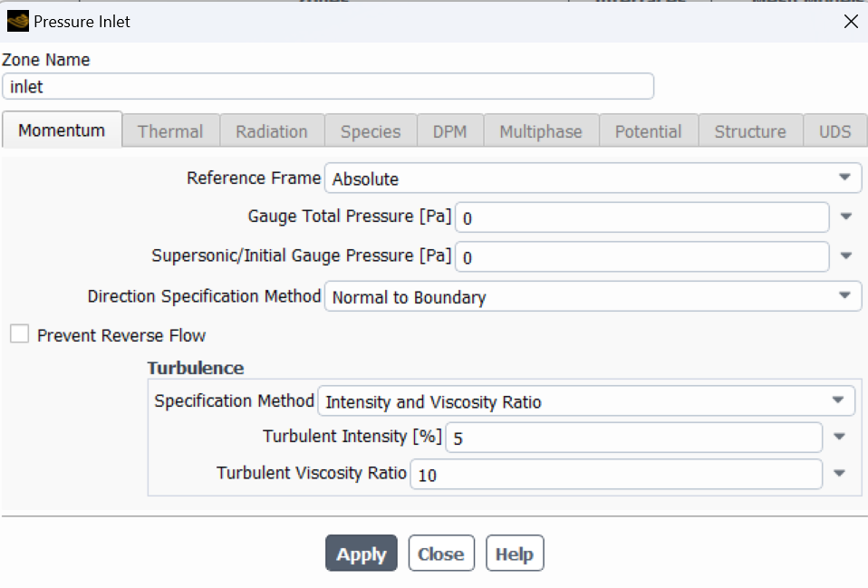Open the Species tab
This screenshot has height=588, width=868.
[x=371, y=131]
